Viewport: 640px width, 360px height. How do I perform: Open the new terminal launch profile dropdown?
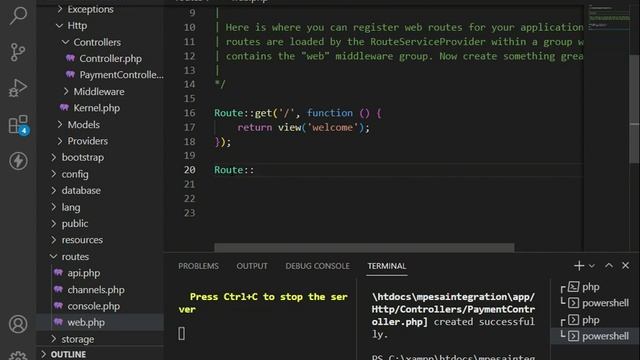592,266
